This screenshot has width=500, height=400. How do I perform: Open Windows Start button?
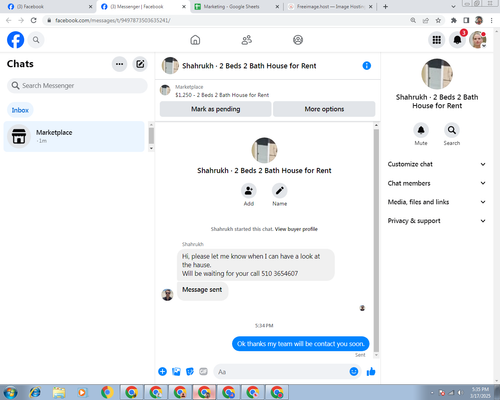[x=10, y=393]
